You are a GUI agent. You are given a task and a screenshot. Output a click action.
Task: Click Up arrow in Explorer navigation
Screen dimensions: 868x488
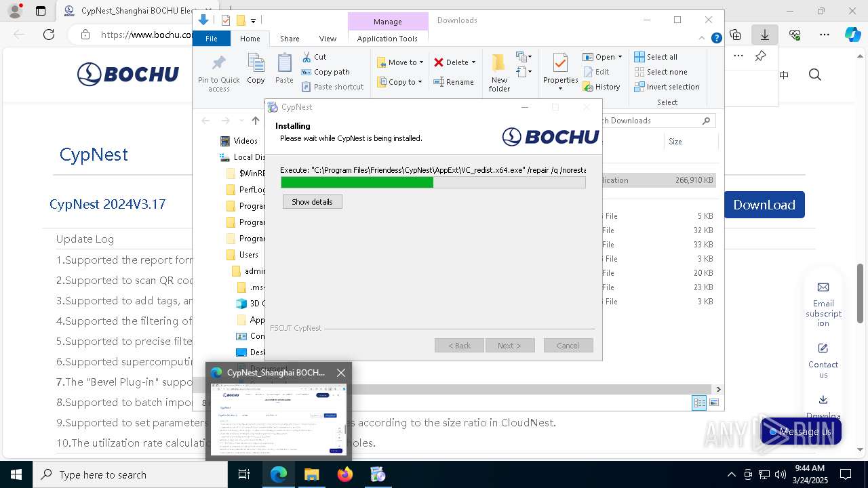click(255, 121)
